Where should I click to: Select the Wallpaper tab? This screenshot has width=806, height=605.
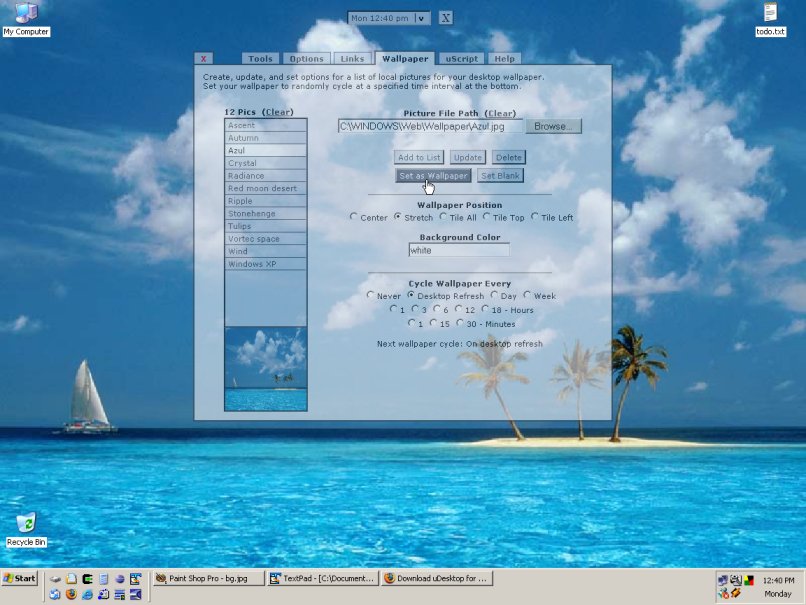pyautogui.click(x=405, y=59)
